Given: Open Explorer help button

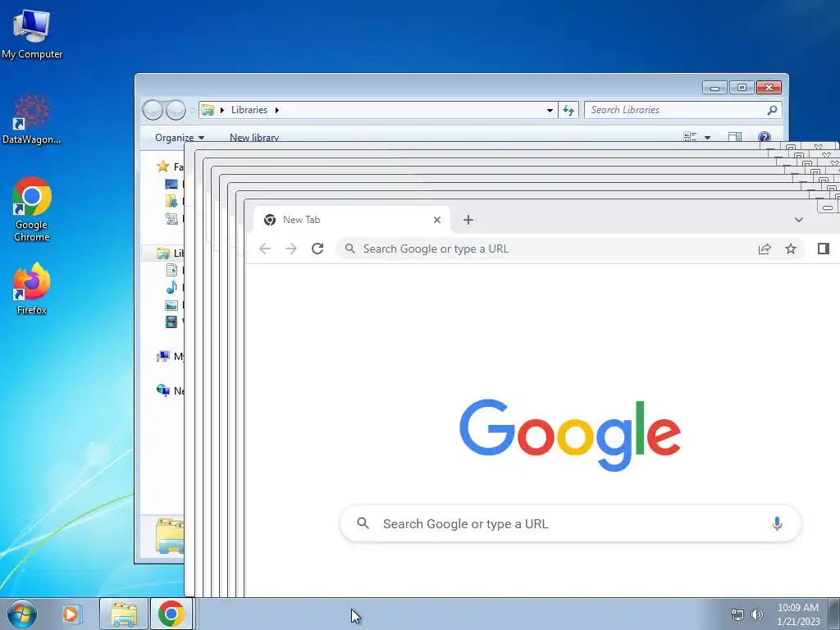Looking at the screenshot, I should (765, 137).
